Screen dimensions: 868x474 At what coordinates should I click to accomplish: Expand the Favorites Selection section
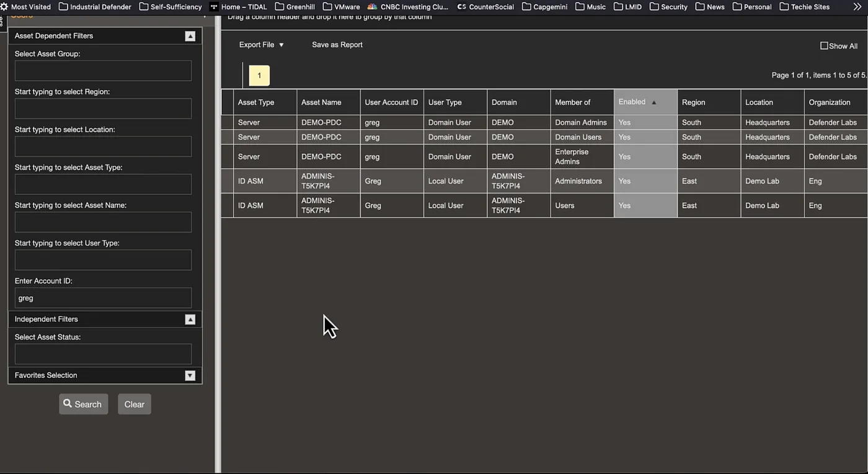190,375
